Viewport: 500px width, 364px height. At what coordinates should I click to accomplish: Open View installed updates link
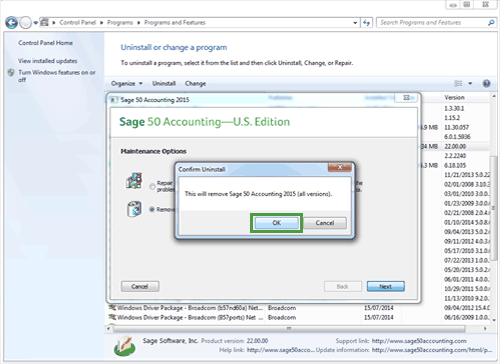pos(48,61)
